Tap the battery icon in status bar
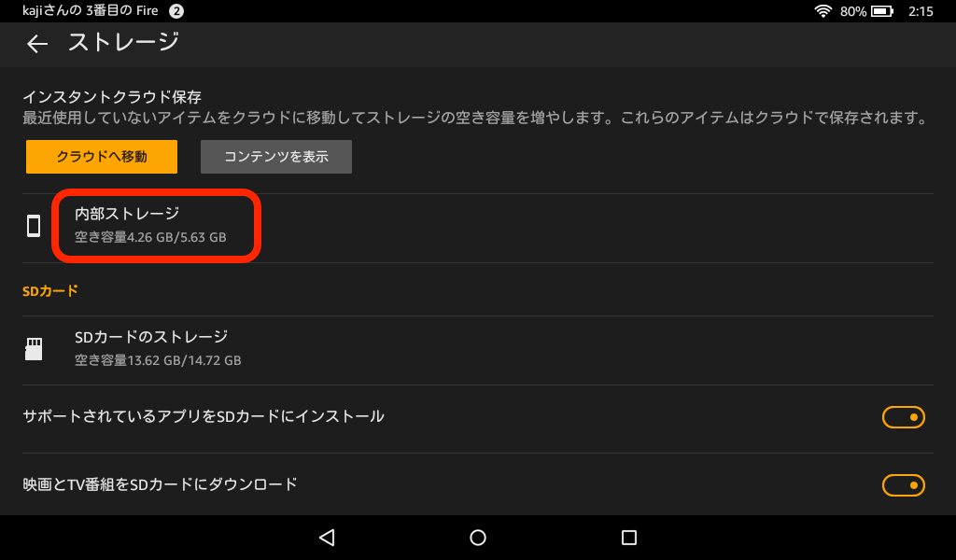 coord(882,11)
